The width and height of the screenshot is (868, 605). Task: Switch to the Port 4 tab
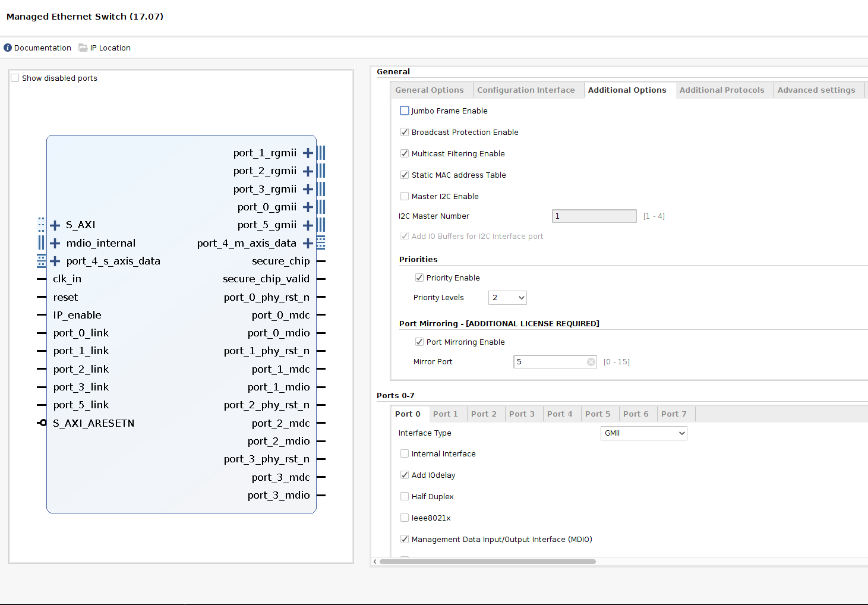[x=560, y=414]
